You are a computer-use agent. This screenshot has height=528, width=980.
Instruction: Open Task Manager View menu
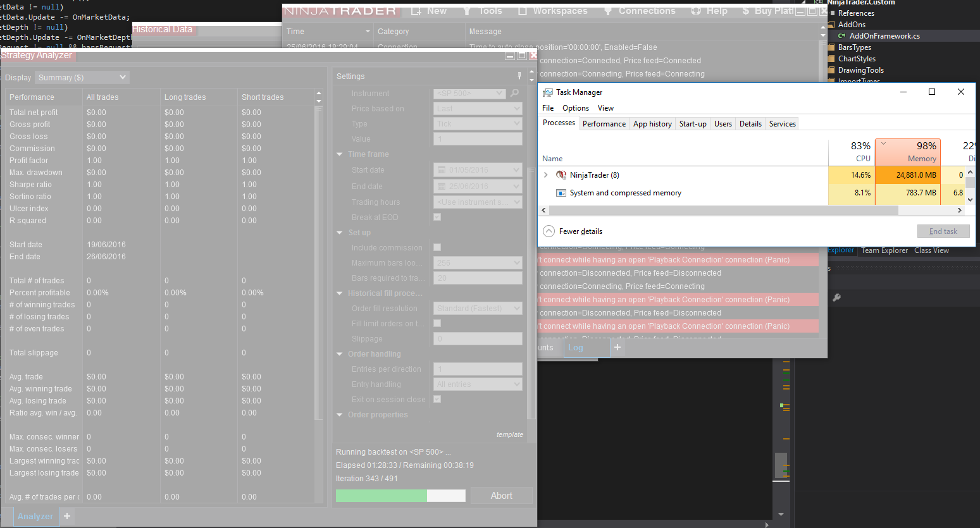tap(605, 108)
